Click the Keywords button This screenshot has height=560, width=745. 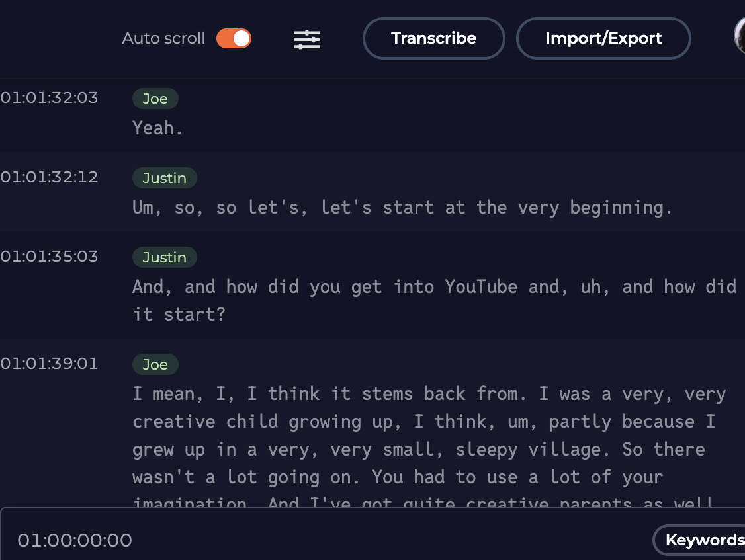(703, 540)
